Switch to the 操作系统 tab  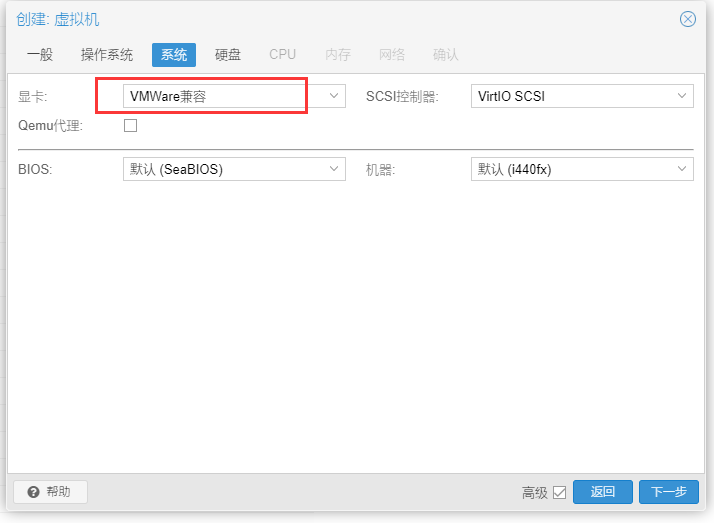click(x=107, y=55)
